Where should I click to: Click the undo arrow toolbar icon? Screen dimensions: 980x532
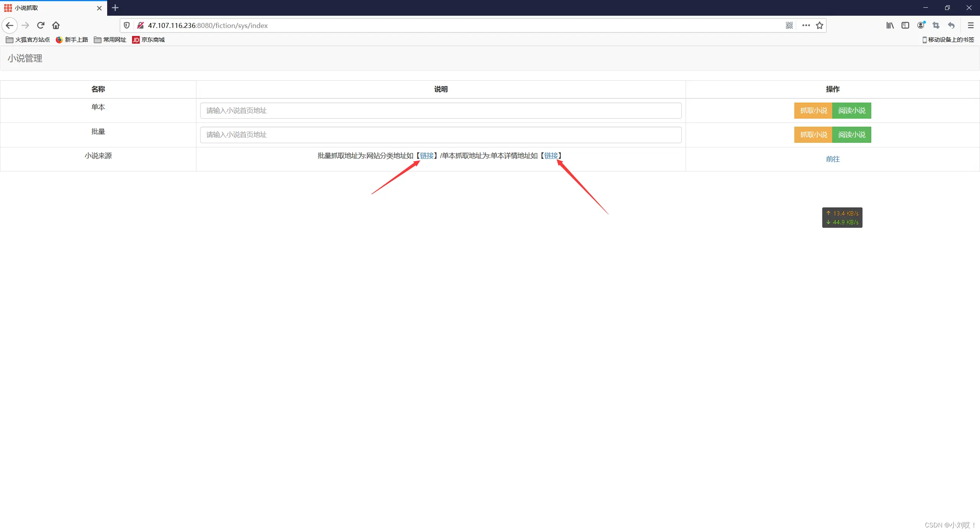click(x=951, y=26)
